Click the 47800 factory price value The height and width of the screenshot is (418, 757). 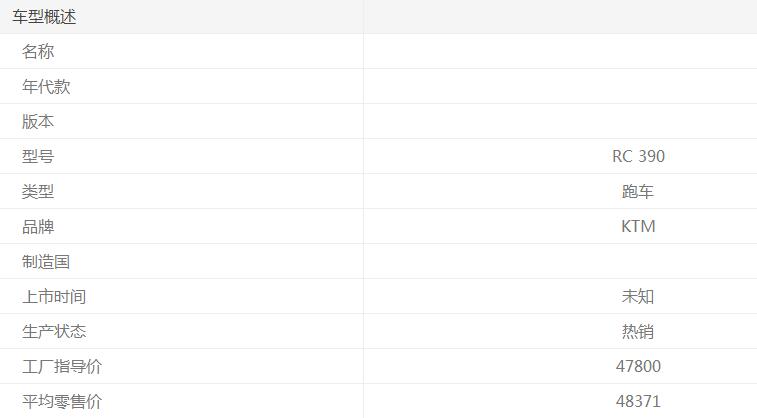pos(638,367)
